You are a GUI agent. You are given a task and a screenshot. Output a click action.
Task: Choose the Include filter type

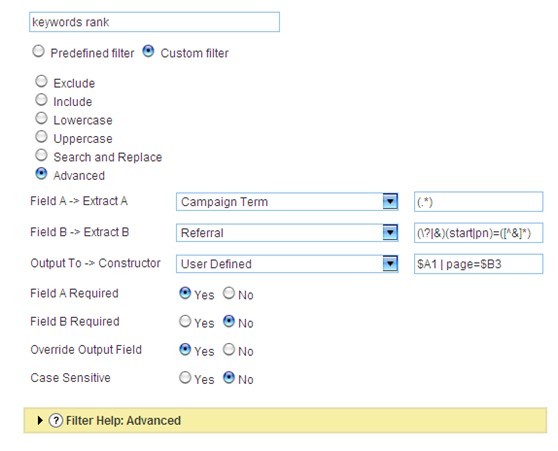tap(41, 100)
